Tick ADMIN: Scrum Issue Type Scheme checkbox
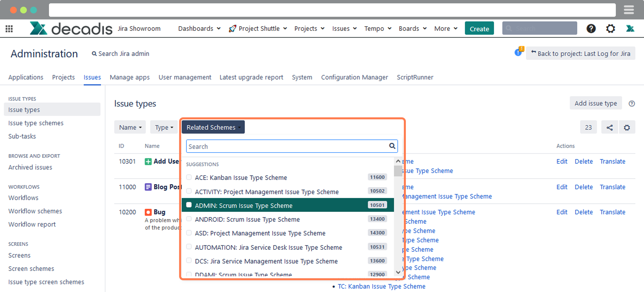This screenshot has height=292, width=644. click(189, 205)
